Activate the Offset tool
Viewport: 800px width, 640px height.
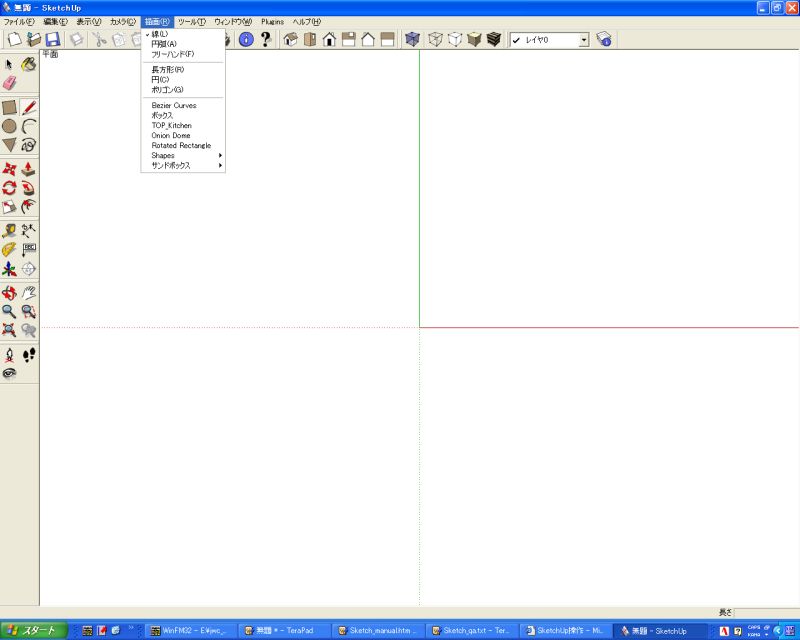tap(29, 207)
